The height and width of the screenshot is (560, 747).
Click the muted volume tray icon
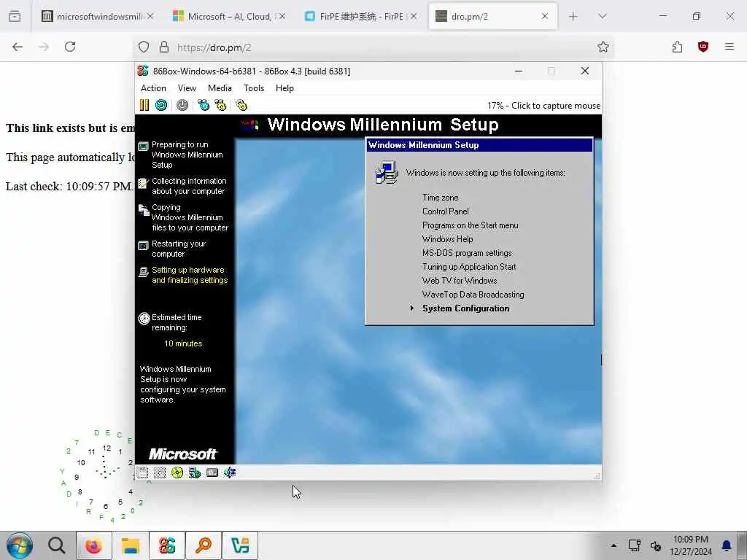point(656,545)
